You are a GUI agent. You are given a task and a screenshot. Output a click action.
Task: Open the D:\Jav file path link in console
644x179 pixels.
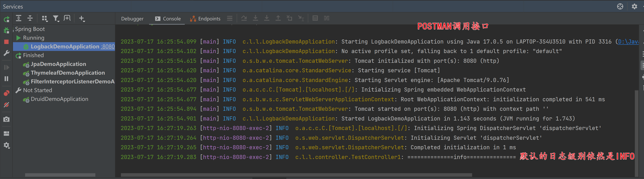coord(628,42)
